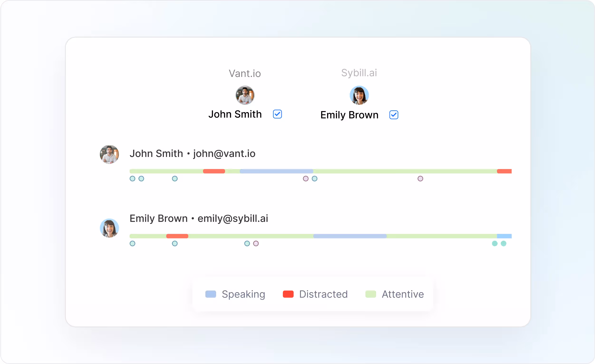Select the second teal marker on John's timeline
This screenshot has width=595, height=364.
(x=141, y=179)
